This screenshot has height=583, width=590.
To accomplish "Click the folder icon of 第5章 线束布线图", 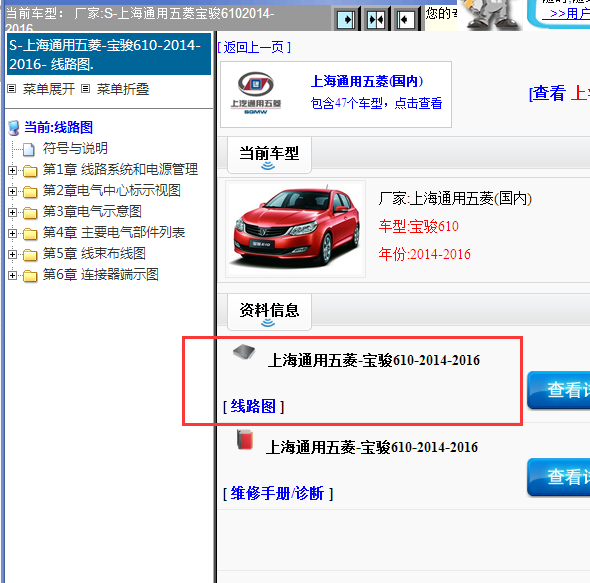I will [30, 255].
